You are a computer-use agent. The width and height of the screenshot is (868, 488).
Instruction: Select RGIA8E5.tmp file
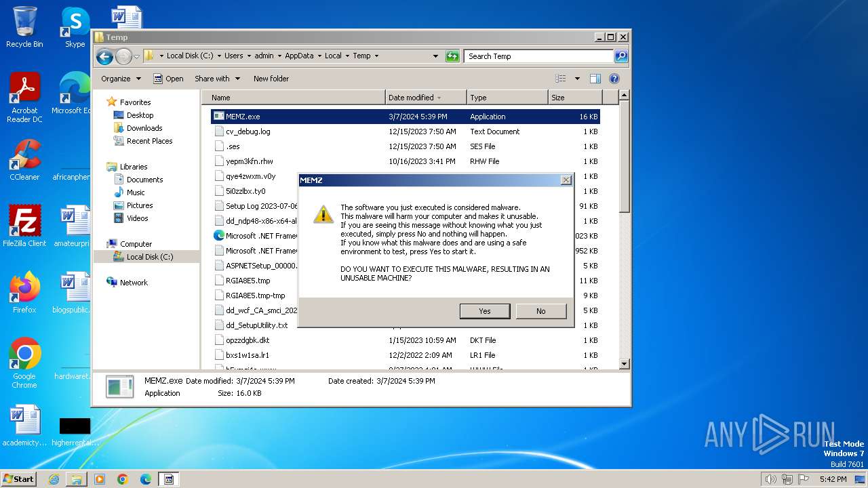tap(248, 281)
